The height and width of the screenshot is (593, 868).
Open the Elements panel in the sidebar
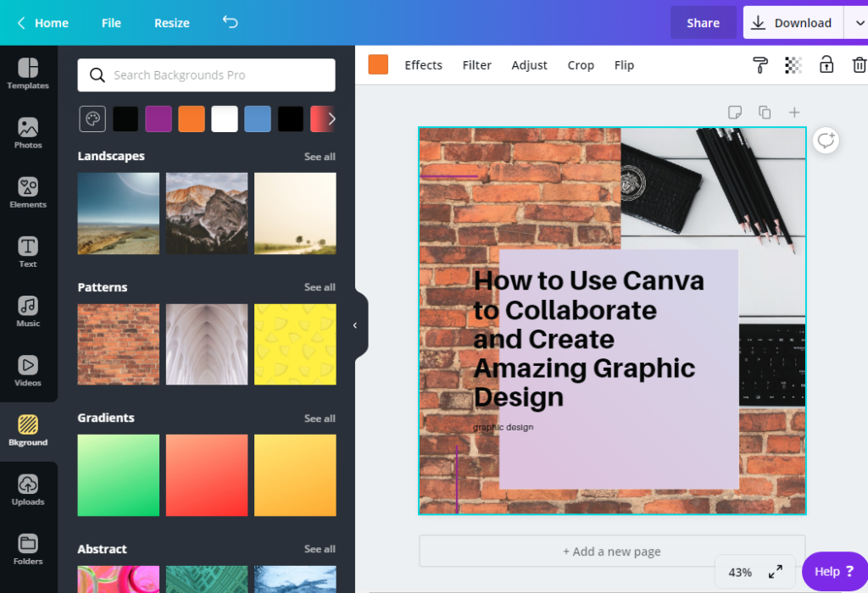[x=28, y=192]
